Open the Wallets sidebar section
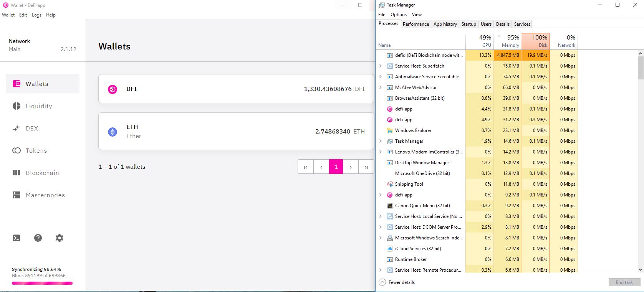 [x=43, y=84]
